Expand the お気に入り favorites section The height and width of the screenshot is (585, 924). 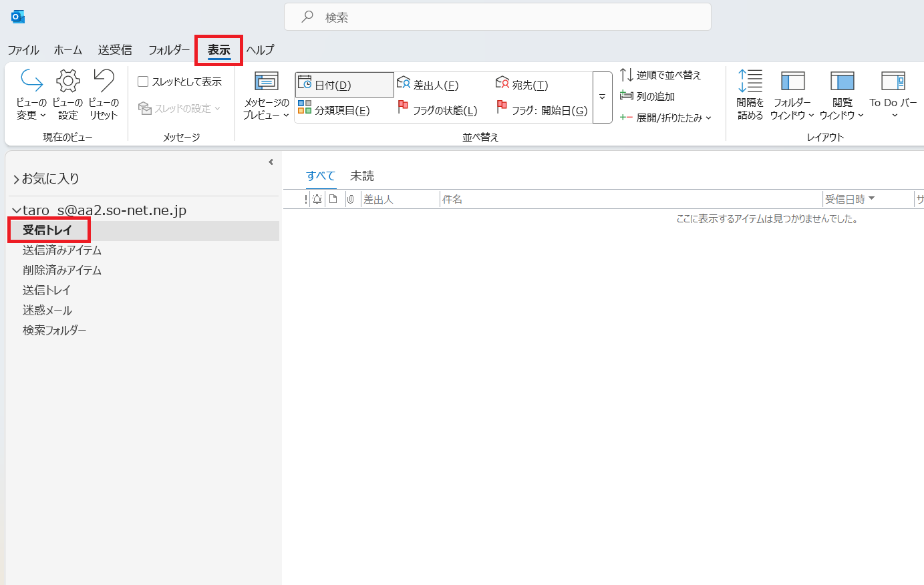[x=17, y=179]
